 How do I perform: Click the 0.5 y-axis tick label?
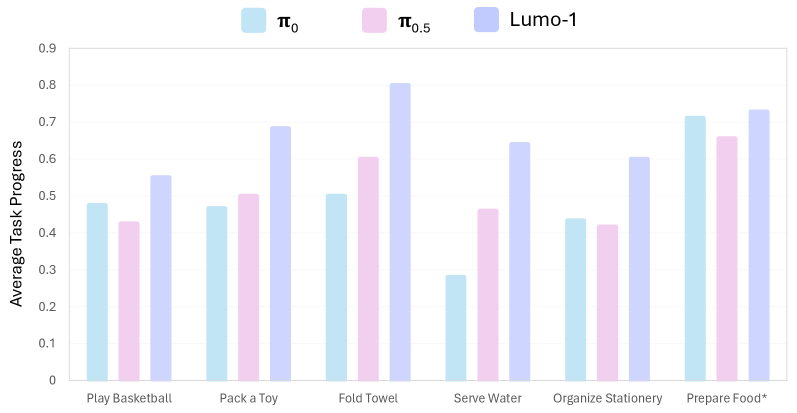(47, 196)
